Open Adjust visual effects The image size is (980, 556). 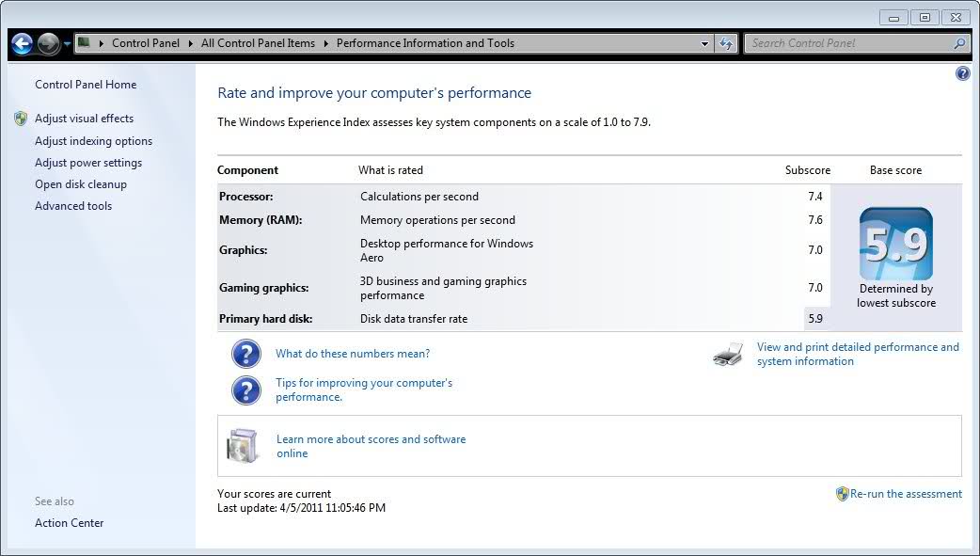(85, 119)
